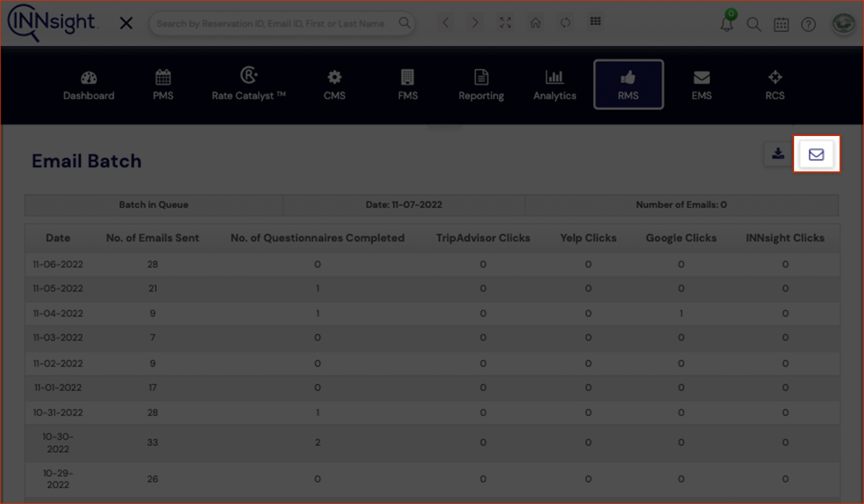Open the RCS module
This screenshot has height=504, width=864.
775,85
